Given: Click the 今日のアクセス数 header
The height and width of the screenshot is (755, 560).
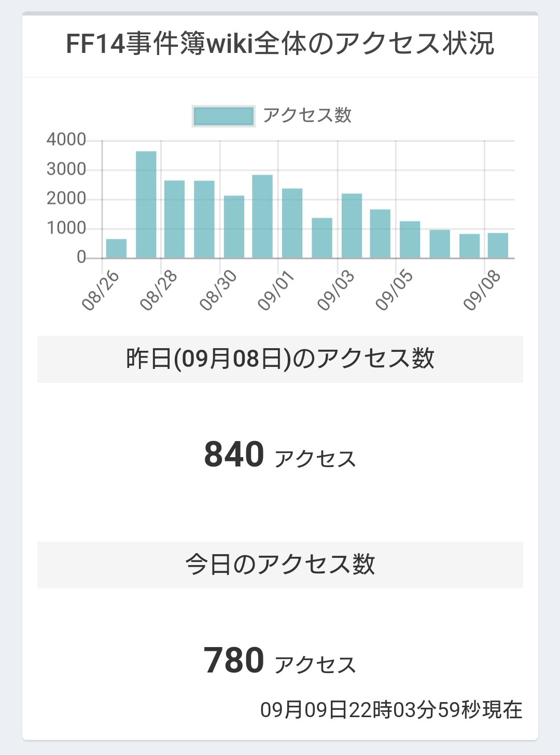Looking at the screenshot, I should coord(280,565).
